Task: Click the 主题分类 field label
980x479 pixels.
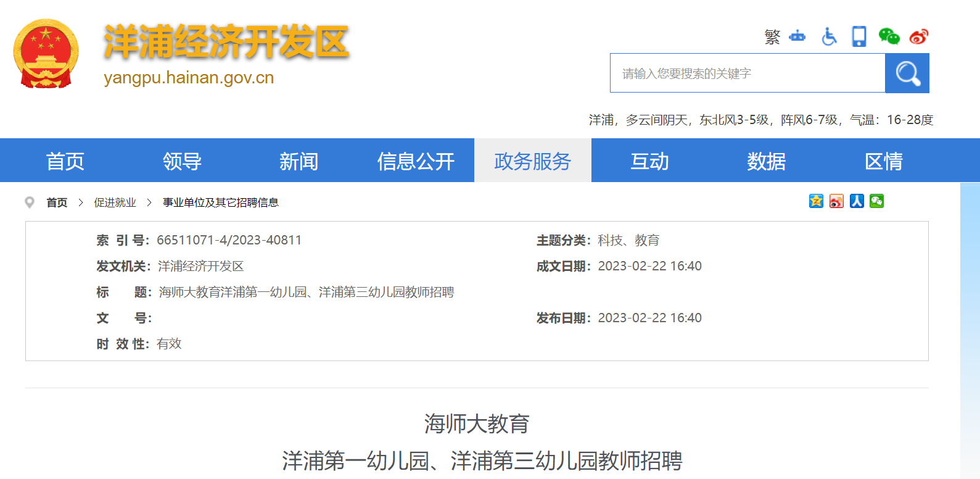Action: click(x=564, y=240)
